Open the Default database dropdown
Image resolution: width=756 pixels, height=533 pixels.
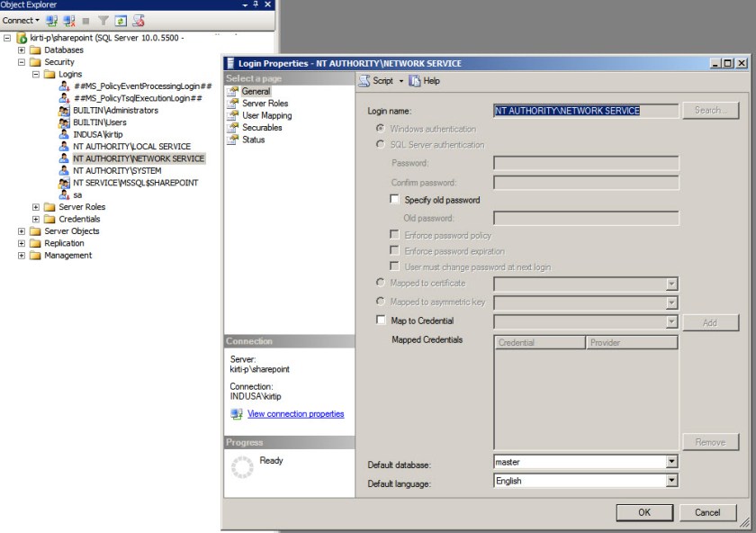(x=670, y=462)
